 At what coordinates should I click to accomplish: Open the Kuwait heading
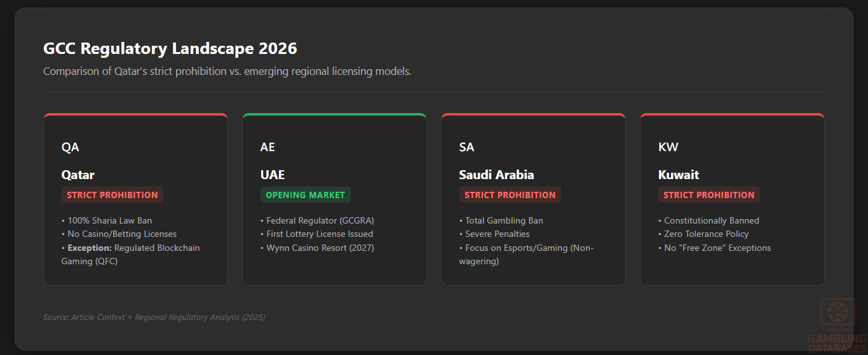tap(679, 175)
